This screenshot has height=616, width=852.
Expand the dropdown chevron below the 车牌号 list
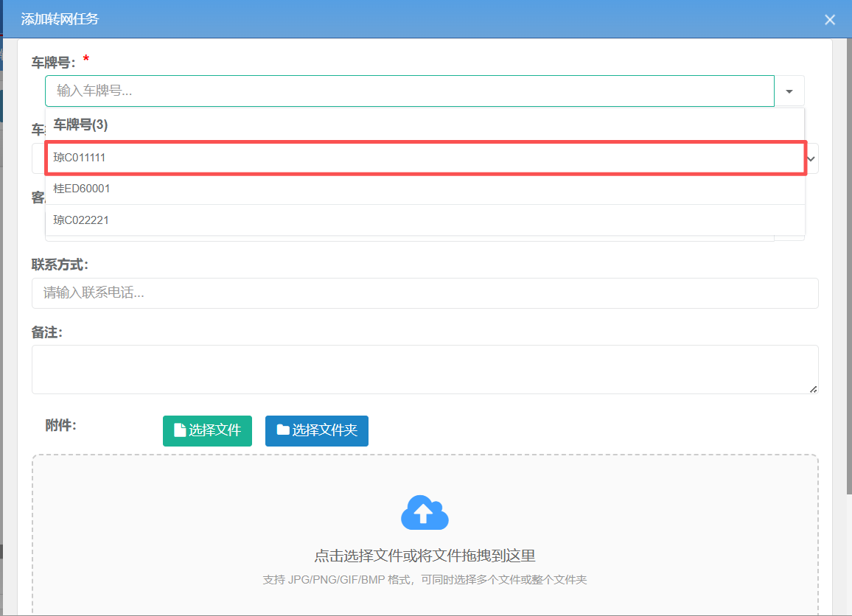point(811,158)
